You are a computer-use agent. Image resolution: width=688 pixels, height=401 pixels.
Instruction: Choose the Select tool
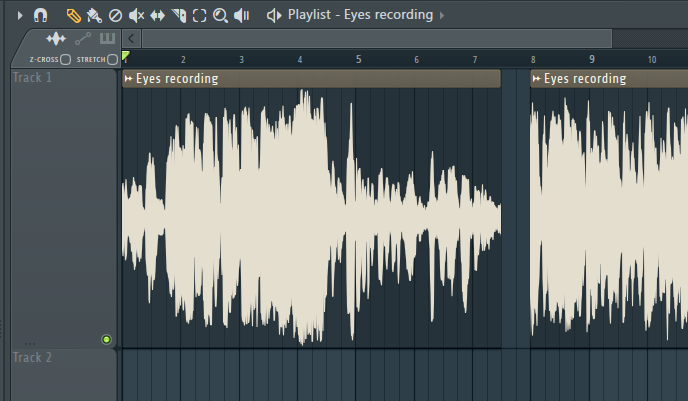[x=200, y=16]
